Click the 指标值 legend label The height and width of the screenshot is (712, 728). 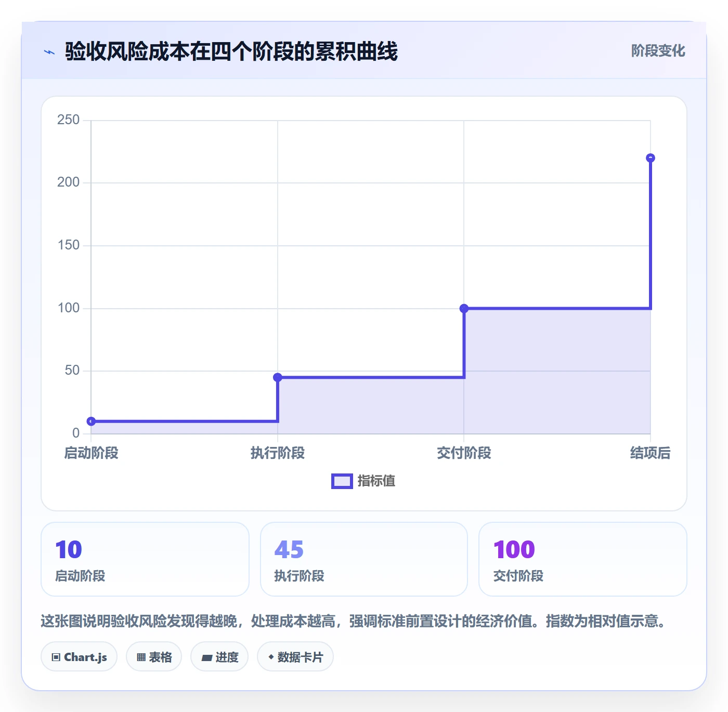376,481
